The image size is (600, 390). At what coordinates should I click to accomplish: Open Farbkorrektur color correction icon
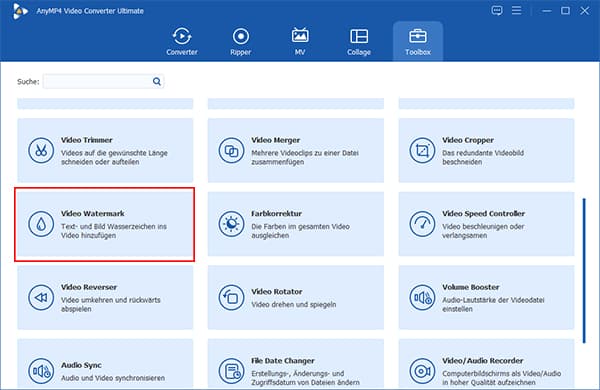[231, 224]
